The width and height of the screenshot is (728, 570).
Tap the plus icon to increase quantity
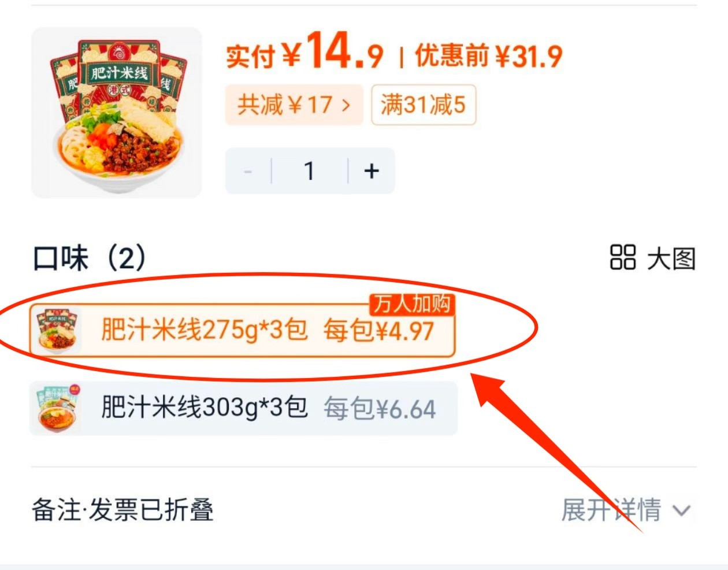click(372, 171)
